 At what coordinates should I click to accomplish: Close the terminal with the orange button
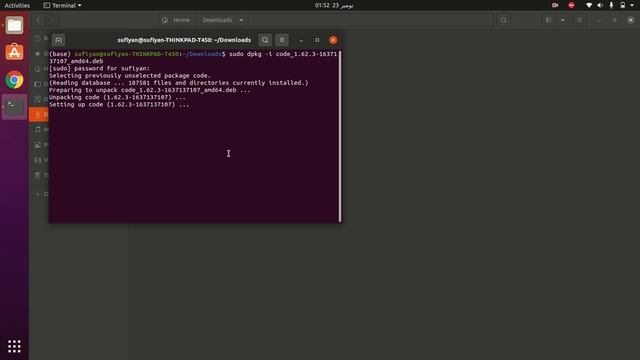click(x=333, y=40)
